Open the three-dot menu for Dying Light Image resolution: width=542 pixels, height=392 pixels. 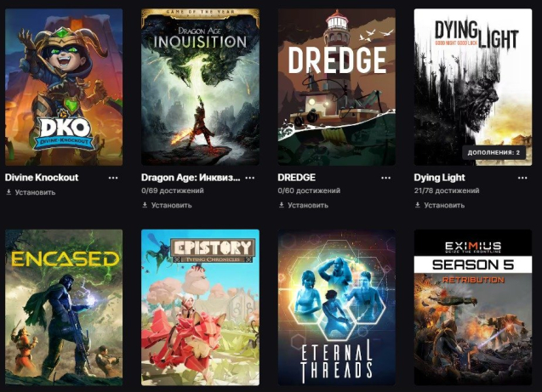(522, 178)
